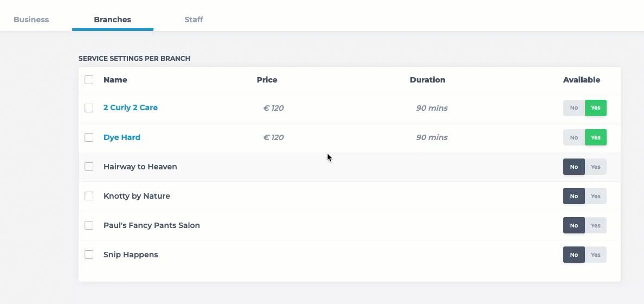Viewport: 644px width, 304px height.
Task: Check the 2 Curly 2 Care row checkbox
Action: point(89,108)
